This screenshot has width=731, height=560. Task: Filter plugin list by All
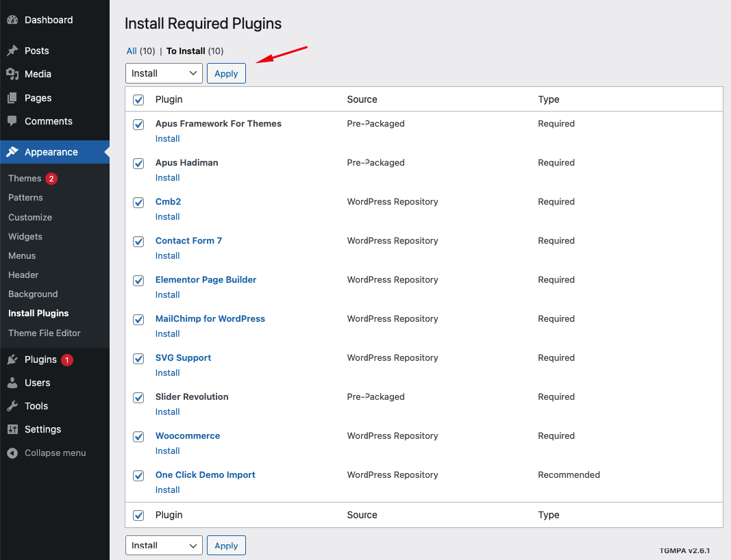tap(132, 51)
